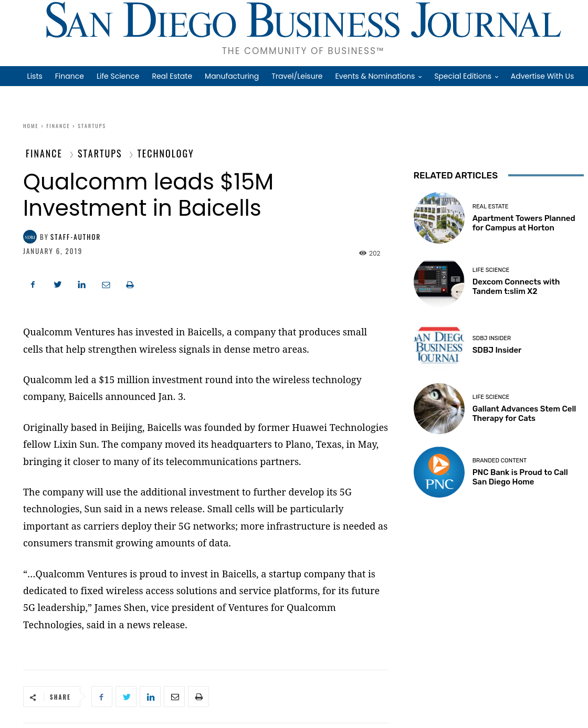Open the FINANCE category tag

44,154
